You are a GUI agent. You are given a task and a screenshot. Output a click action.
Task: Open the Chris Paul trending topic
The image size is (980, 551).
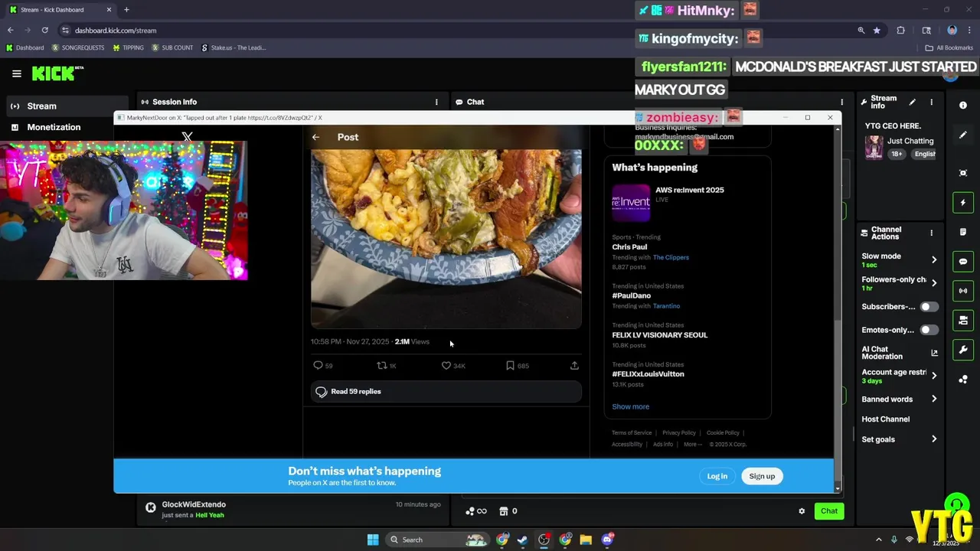(629, 247)
